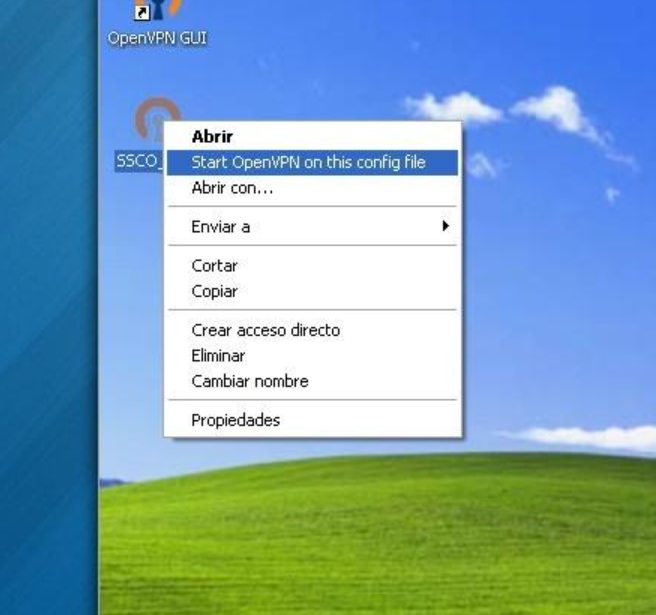Open Propiedades of the config file

pyautogui.click(x=235, y=421)
